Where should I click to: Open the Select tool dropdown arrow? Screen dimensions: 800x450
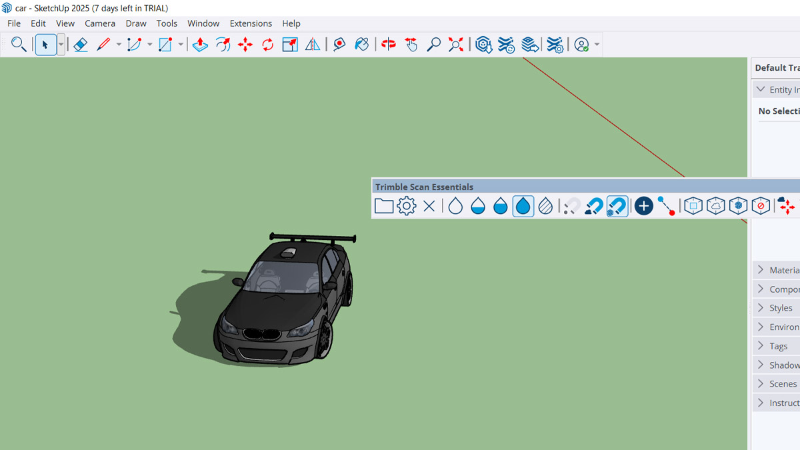point(60,45)
